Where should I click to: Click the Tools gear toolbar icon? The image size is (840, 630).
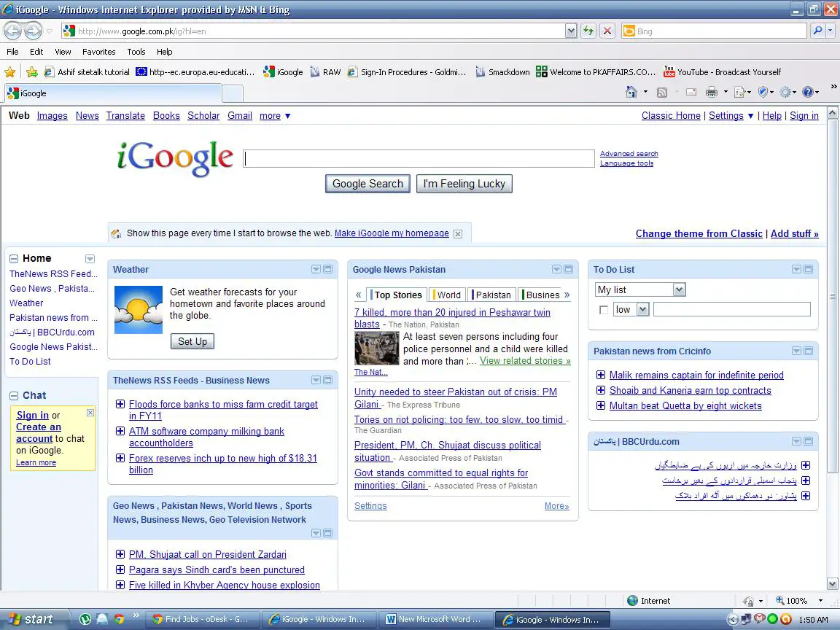pyautogui.click(x=785, y=92)
